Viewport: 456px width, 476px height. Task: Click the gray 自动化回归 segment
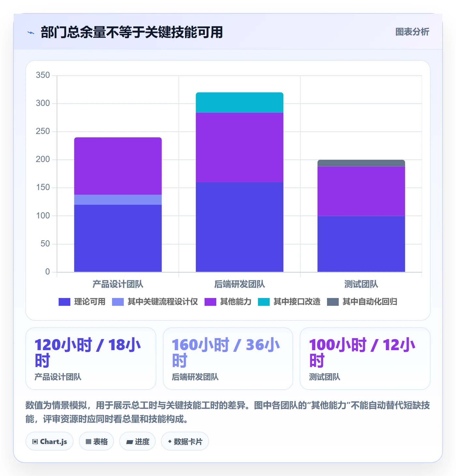click(x=361, y=163)
